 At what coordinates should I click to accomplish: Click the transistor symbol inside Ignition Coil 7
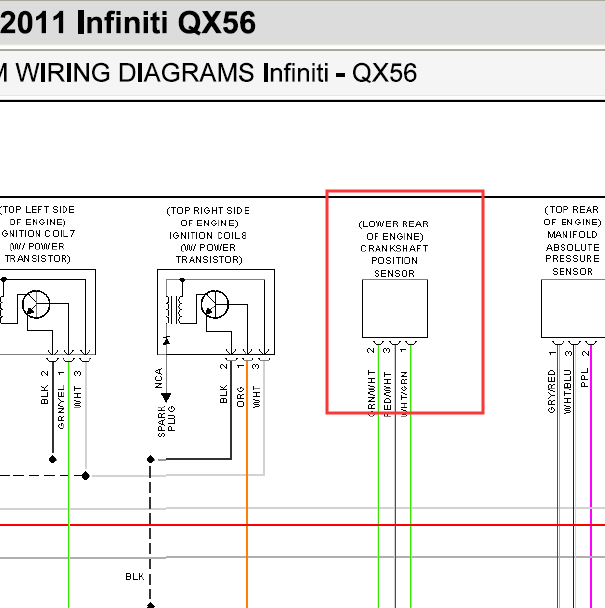pyautogui.click(x=36, y=304)
